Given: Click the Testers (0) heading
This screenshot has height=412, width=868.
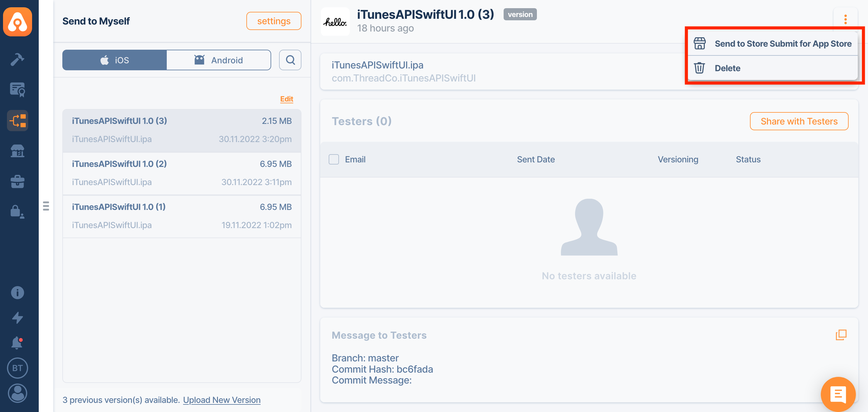Looking at the screenshot, I should (x=362, y=121).
